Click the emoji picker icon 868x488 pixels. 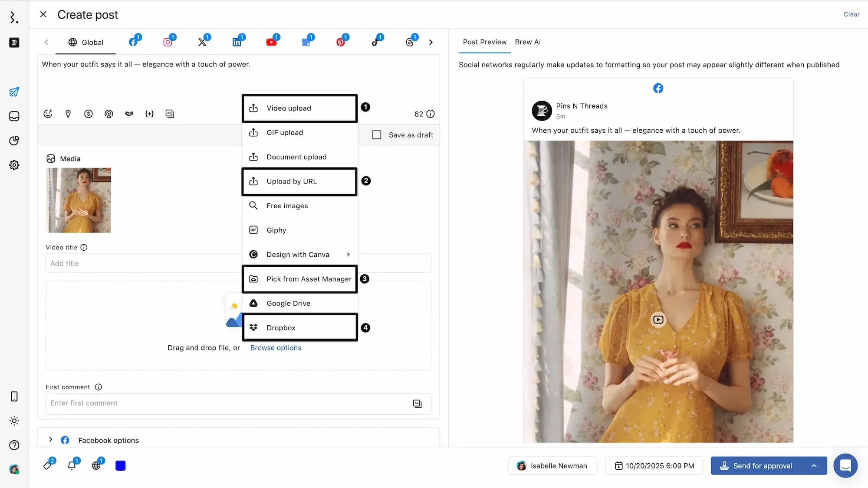(x=48, y=114)
